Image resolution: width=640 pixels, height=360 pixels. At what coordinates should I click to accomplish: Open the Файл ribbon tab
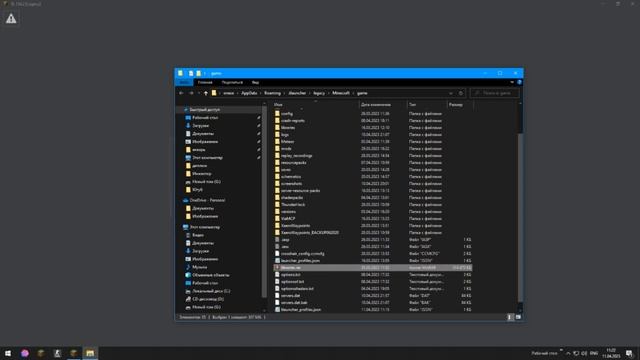(184, 82)
